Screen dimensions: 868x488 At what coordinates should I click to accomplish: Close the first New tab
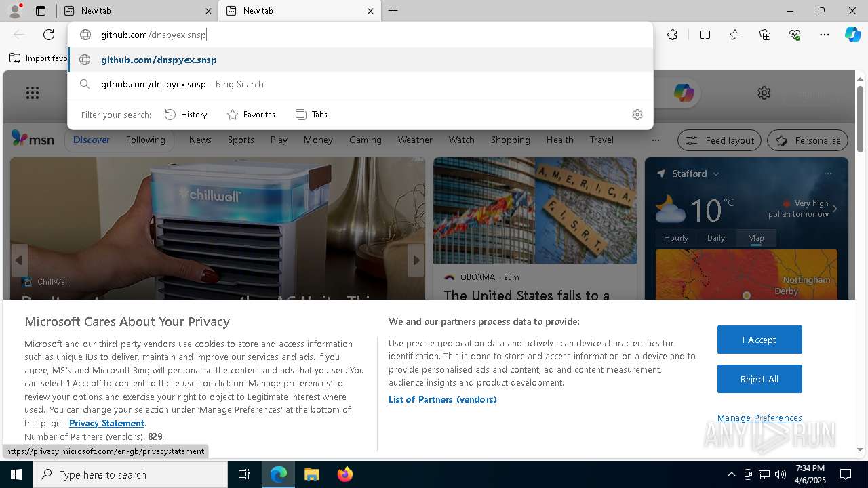pyautogui.click(x=208, y=11)
